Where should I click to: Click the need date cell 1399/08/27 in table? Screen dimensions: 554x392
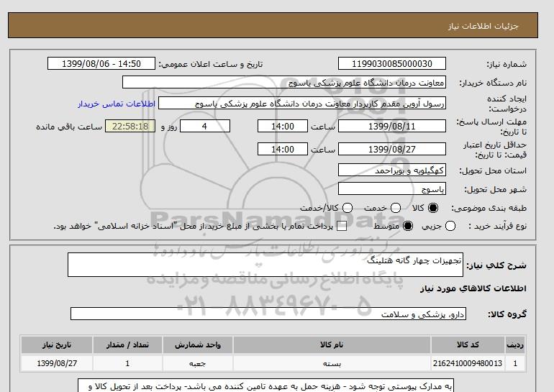[57, 363]
